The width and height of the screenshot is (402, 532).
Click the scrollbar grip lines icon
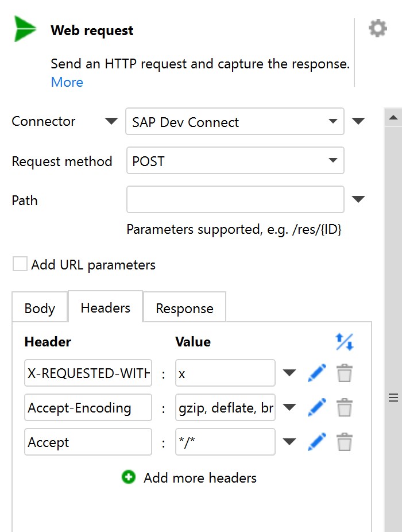tap(393, 398)
